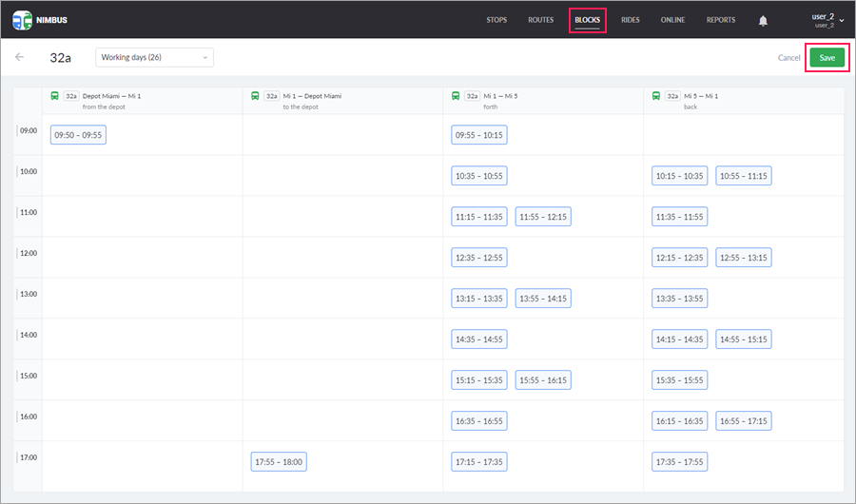Screen dimensions: 856x504
Task: Pick the 10:55 – 11:15 back ride
Action: click(x=744, y=176)
